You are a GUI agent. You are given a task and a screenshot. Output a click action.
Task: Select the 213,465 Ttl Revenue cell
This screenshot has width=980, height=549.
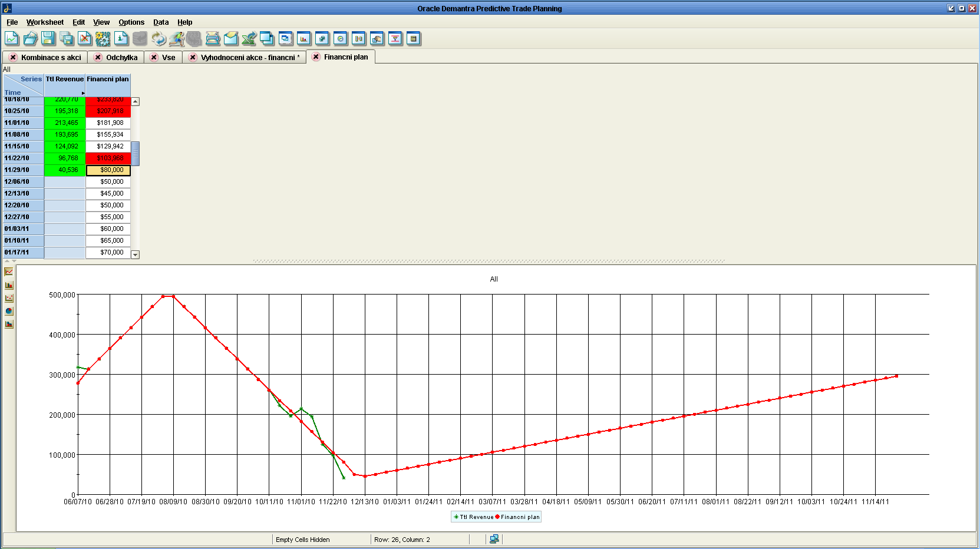click(65, 123)
